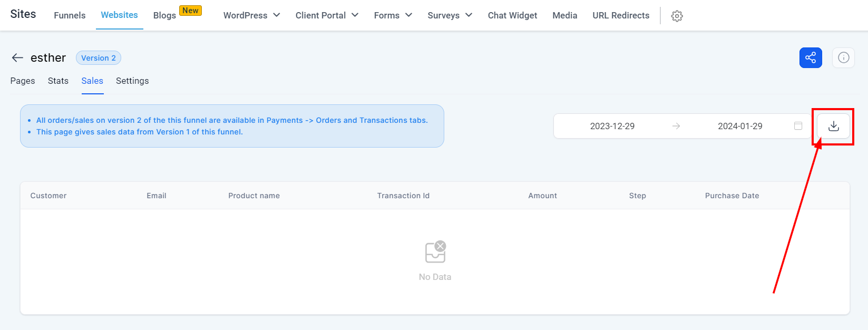
Task: Open the info circle icon
Action: 843,57
